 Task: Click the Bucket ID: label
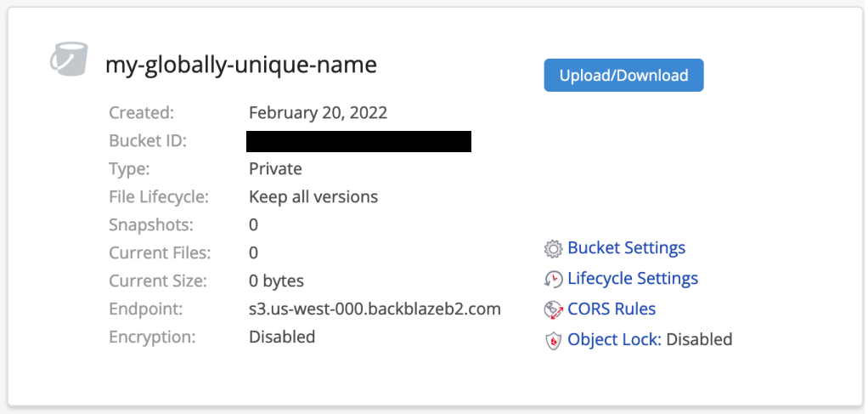coord(148,141)
